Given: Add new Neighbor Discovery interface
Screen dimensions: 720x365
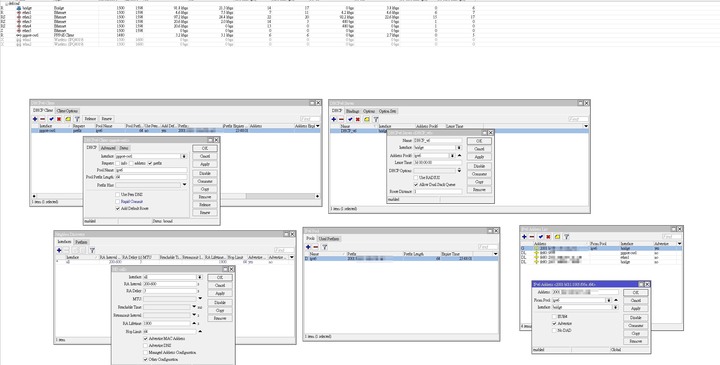Looking at the screenshot, I should point(59,250).
